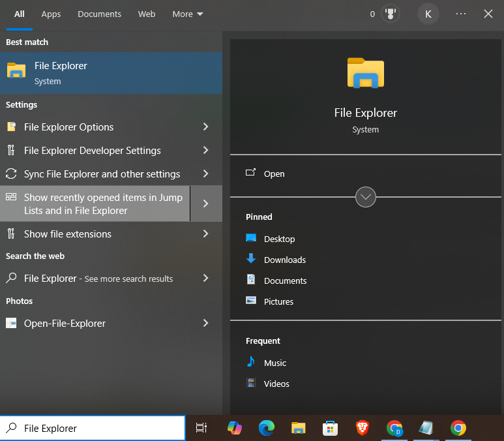
Task: Expand the Jump Lists result chevron
Action: 206,204
